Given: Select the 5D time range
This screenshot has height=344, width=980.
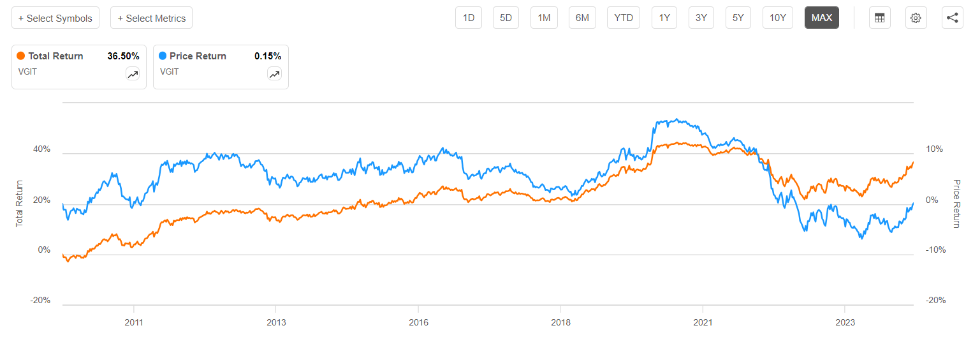Looking at the screenshot, I should pos(506,18).
